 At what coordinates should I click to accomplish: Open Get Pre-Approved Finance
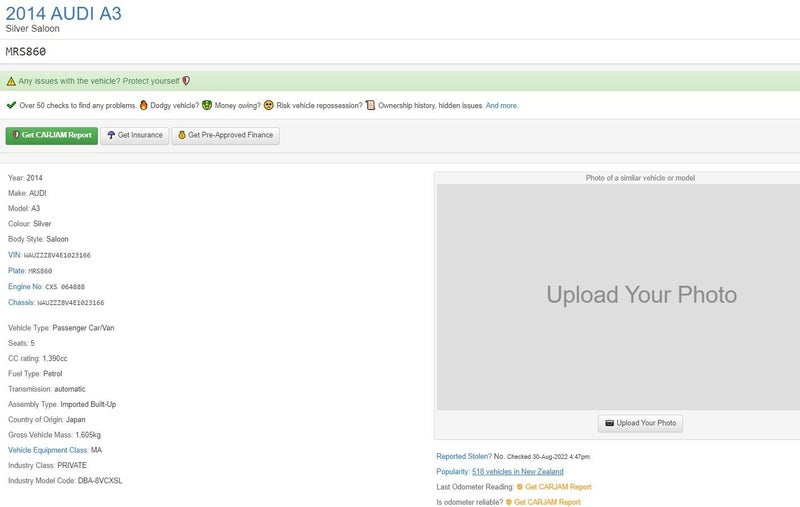226,136
